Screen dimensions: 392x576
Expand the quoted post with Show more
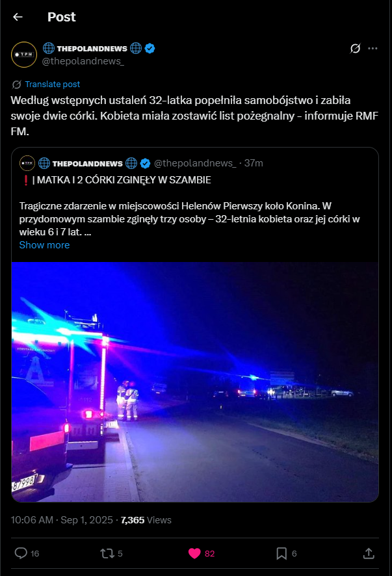pos(44,245)
